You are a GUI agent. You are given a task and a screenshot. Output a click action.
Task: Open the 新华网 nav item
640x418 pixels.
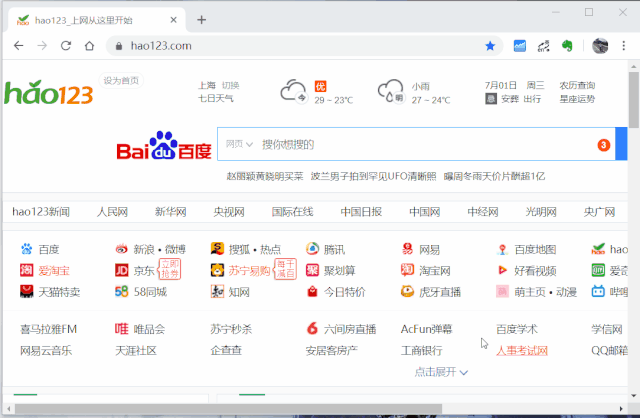pyautogui.click(x=171, y=211)
